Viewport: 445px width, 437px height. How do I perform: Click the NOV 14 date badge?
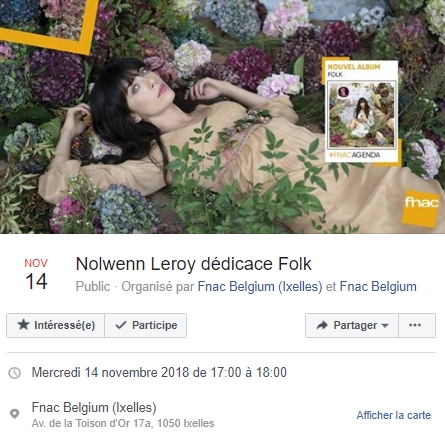coord(36,274)
